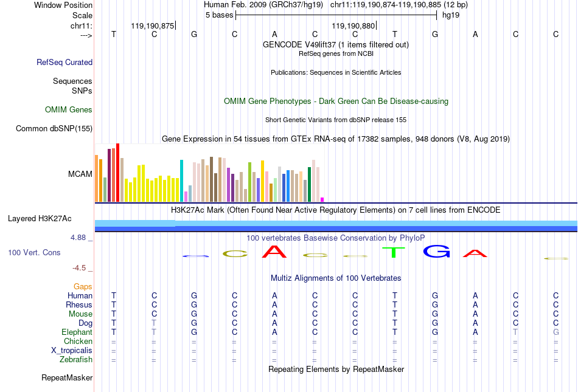
Task: Click the hg19 label beside the scale bar
Action: pos(451,15)
